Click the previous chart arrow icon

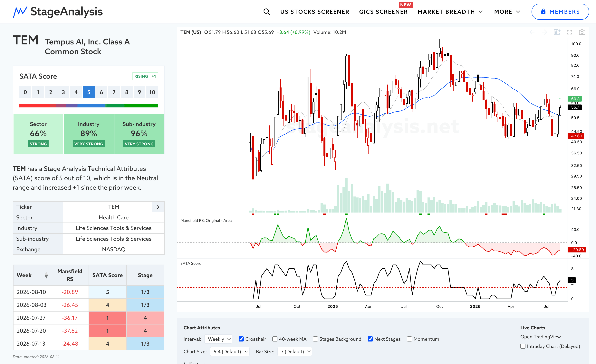[532, 32]
